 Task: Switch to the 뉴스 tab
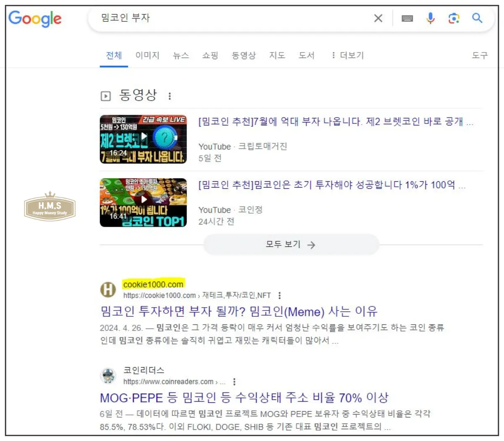tap(181, 55)
